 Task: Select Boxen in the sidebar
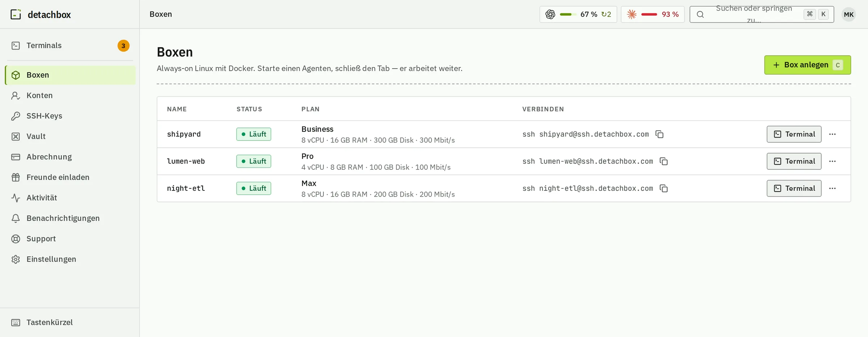point(70,75)
